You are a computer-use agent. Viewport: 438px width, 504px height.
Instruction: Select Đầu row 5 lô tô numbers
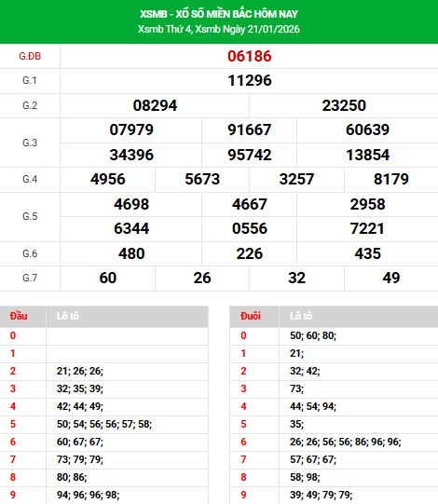(104, 424)
